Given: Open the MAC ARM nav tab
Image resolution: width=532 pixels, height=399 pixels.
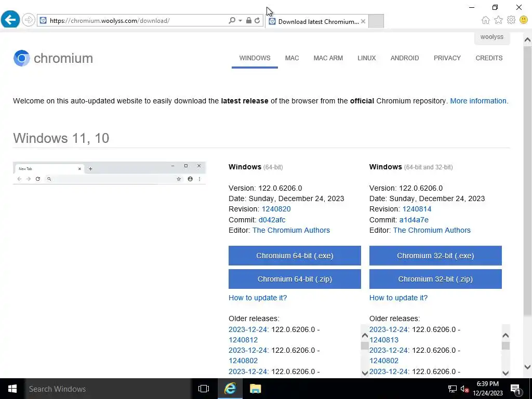Looking at the screenshot, I should (328, 58).
